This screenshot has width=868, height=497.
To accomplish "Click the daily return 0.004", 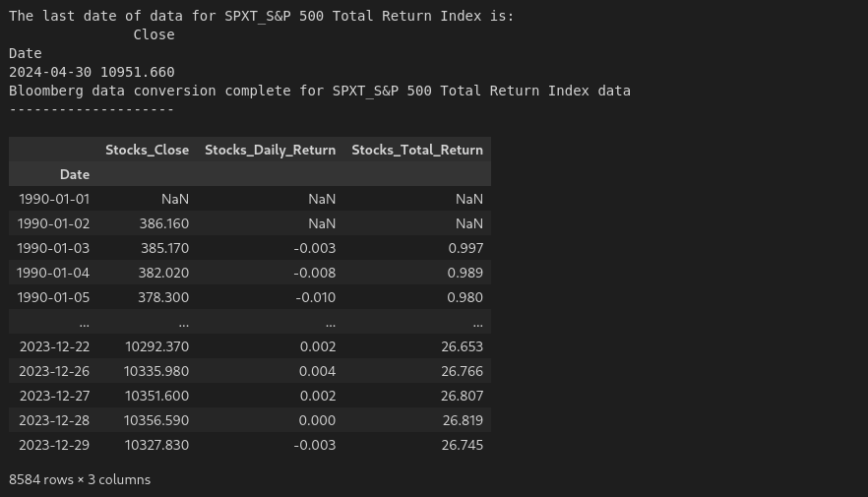I will pos(318,371).
